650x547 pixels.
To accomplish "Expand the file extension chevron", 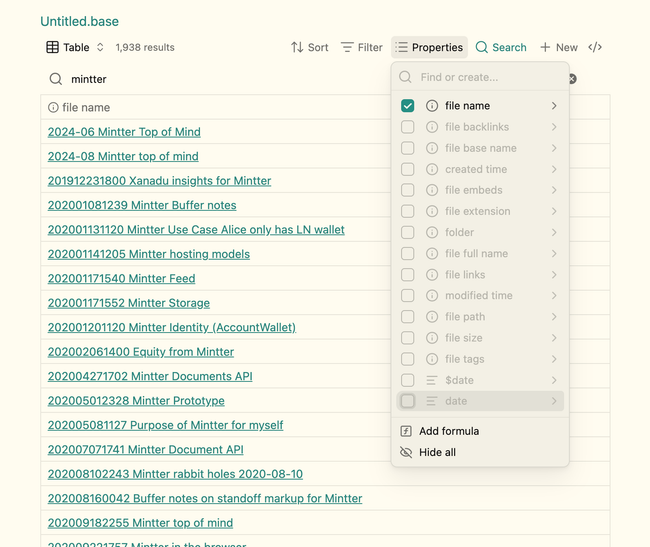I will [554, 211].
